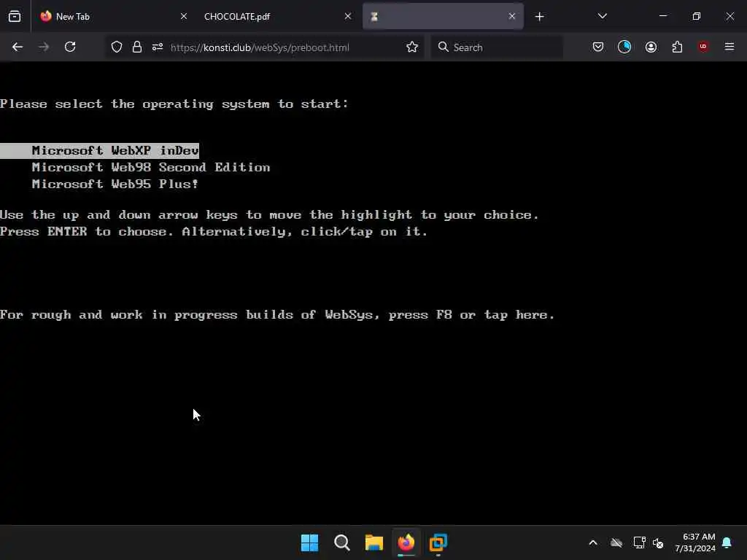Minimize the Firefox window
This screenshot has height=560, width=747.
click(663, 16)
